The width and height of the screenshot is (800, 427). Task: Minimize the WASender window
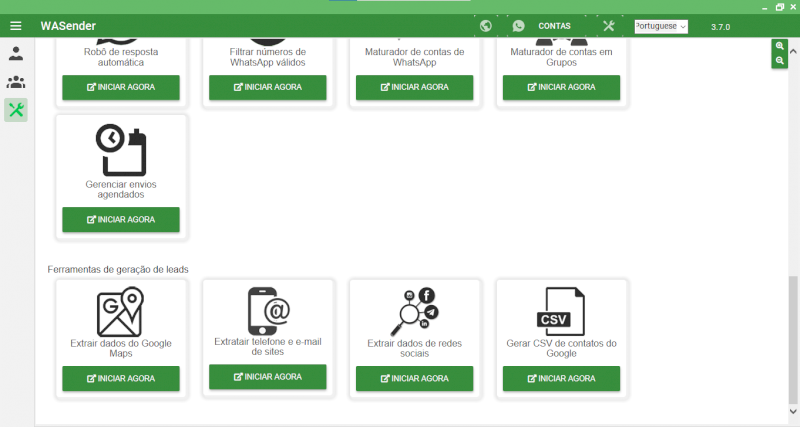765,8
